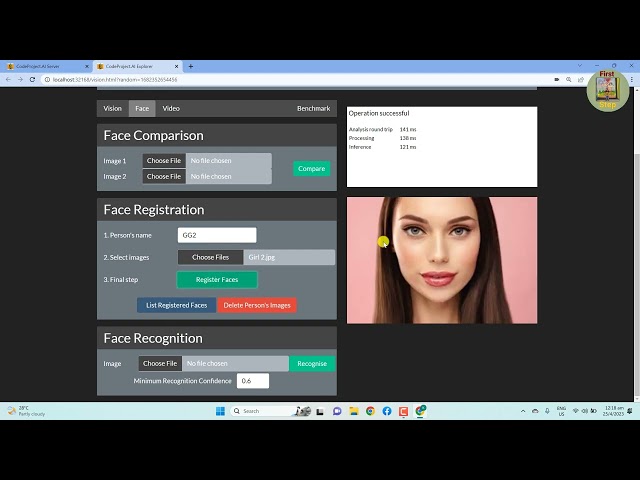640x480 pixels.
Task: Select the Face tab
Action: pos(142,109)
